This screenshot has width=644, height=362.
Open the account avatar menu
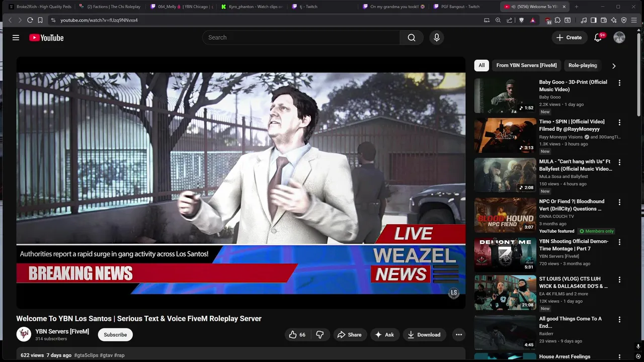click(619, 38)
